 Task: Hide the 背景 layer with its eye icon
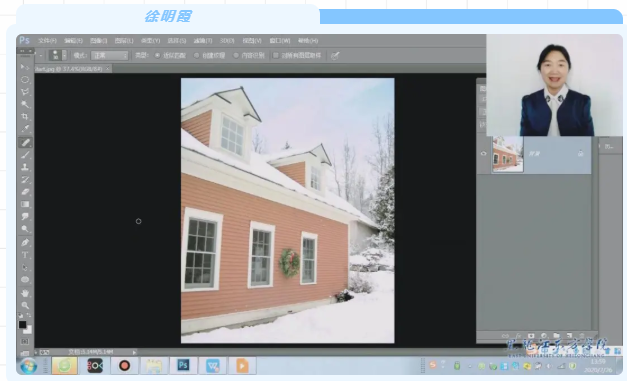(483, 154)
